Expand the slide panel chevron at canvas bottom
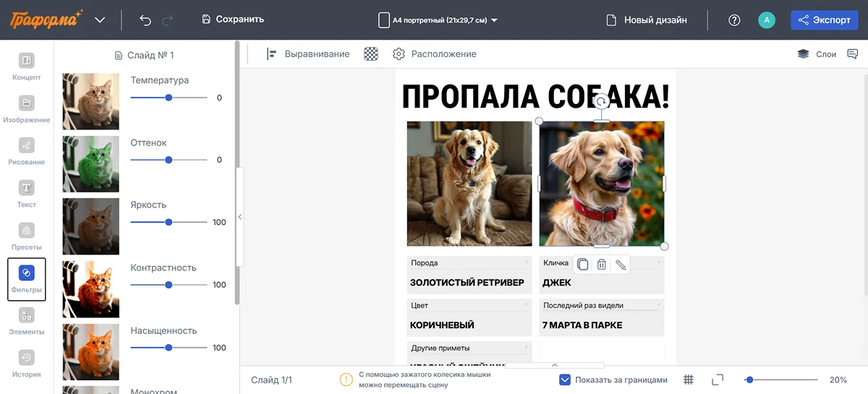 coord(555,365)
